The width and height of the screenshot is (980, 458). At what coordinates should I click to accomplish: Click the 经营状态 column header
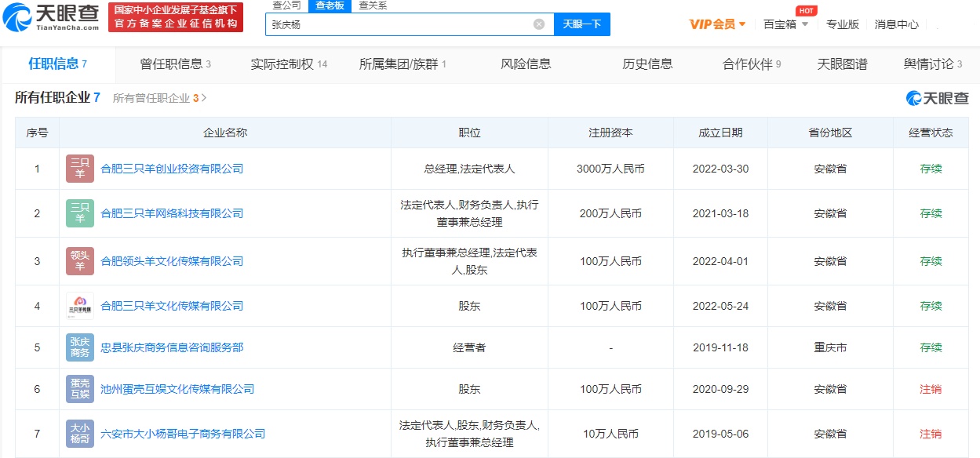click(x=931, y=133)
